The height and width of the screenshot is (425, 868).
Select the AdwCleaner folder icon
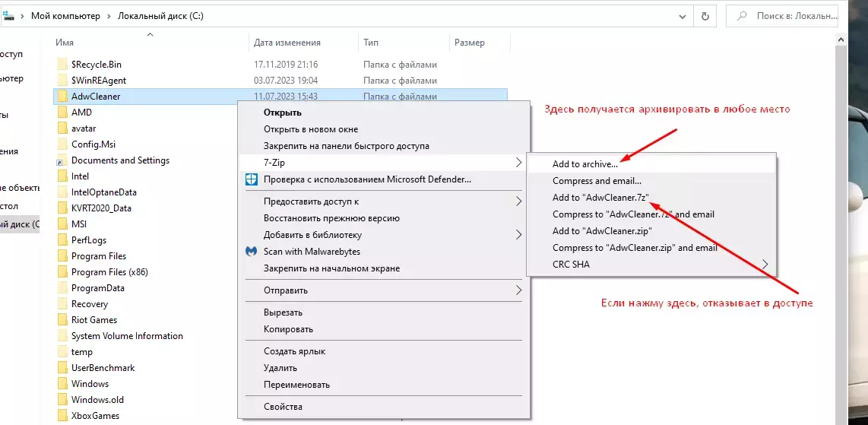coord(62,97)
